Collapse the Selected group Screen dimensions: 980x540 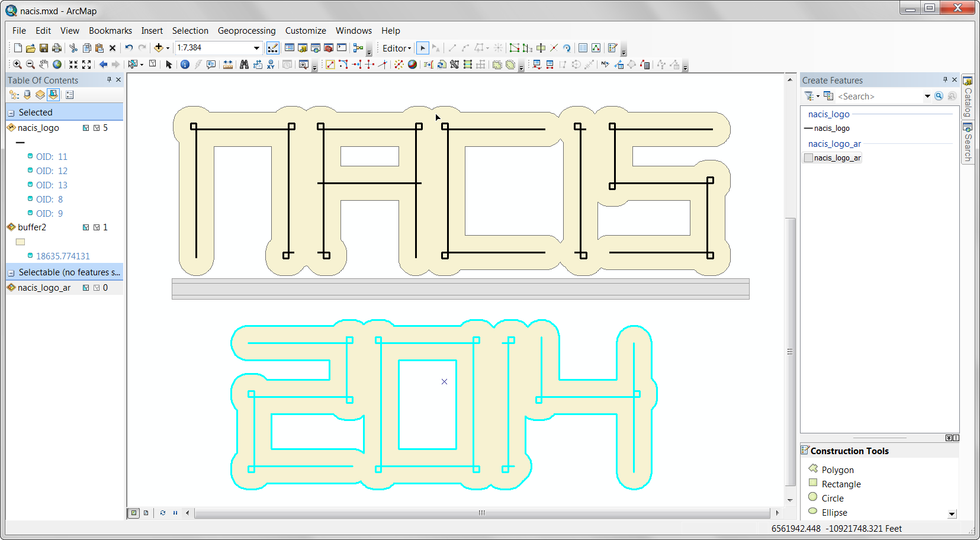point(11,113)
